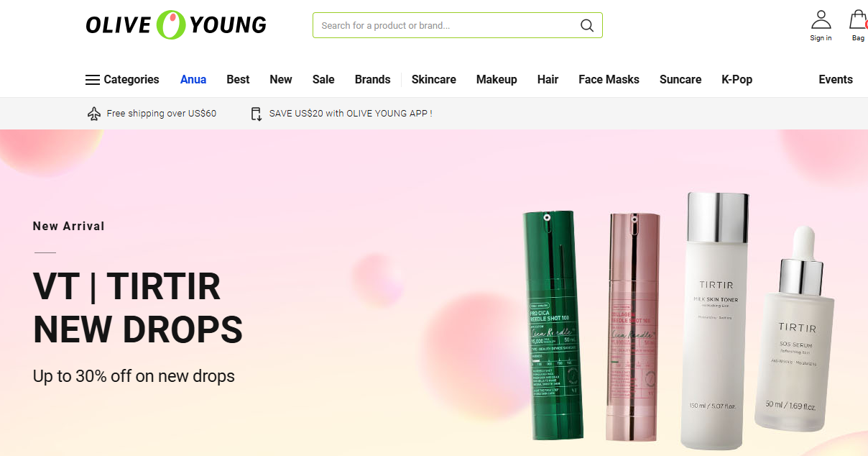Image resolution: width=868 pixels, height=456 pixels.
Task: Go to the Events page
Action: click(x=836, y=80)
